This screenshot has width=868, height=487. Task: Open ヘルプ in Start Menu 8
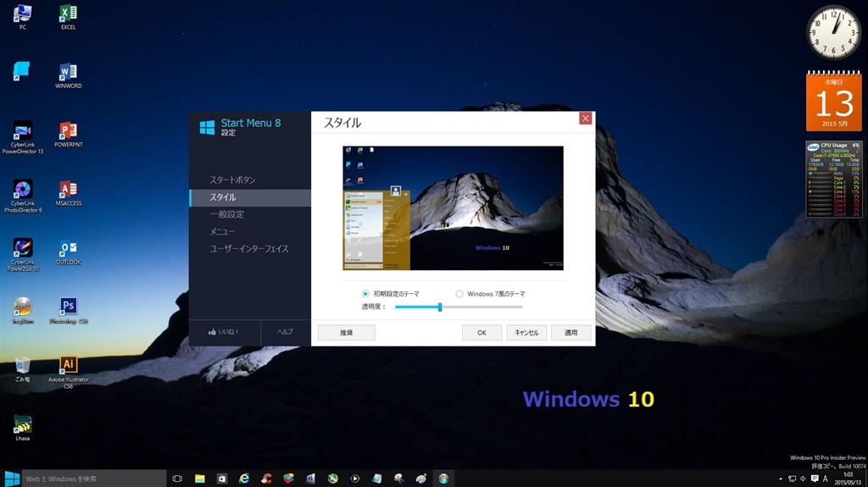pyautogui.click(x=286, y=332)
